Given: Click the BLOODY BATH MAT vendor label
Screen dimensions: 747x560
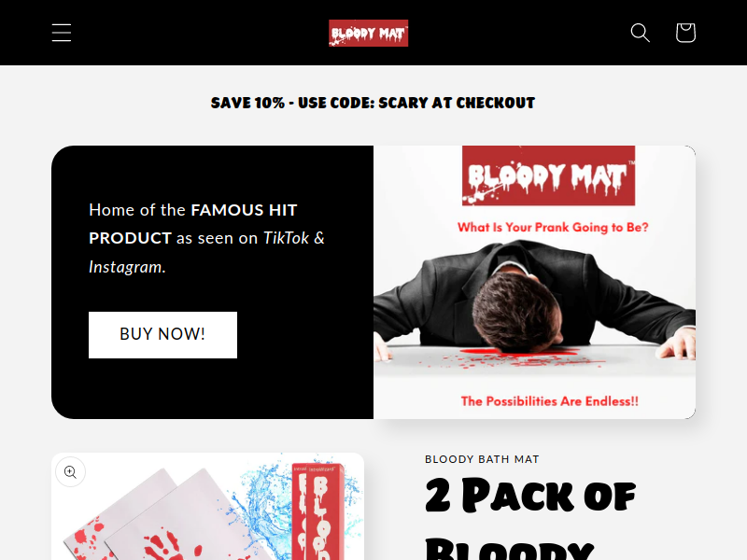Looking at the screenshot, I should pos(482,459).
